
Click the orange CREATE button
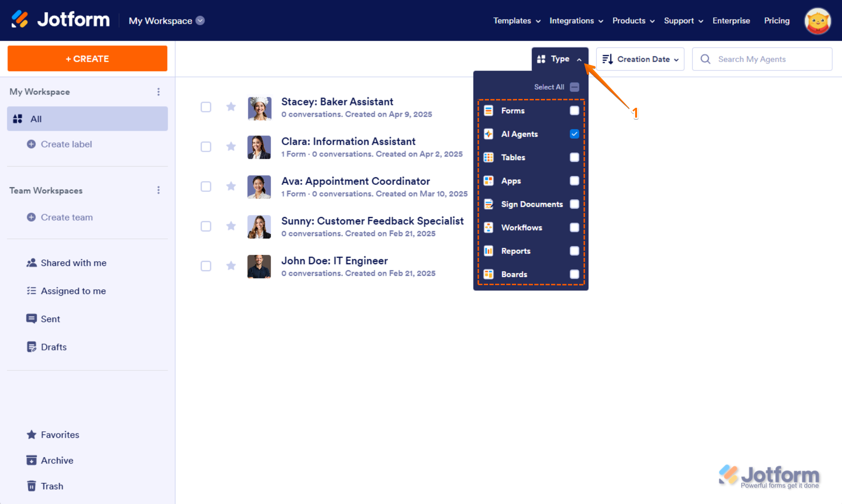[x=87, y=58]
